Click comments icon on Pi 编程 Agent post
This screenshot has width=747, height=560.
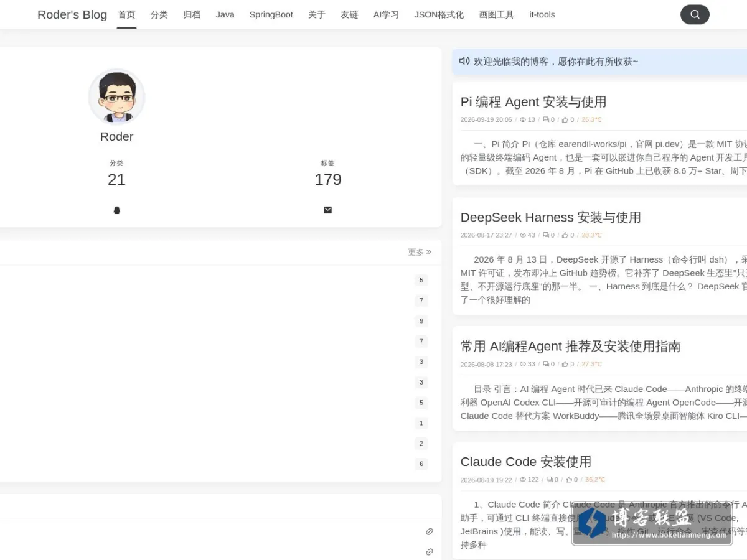(546, 119)
